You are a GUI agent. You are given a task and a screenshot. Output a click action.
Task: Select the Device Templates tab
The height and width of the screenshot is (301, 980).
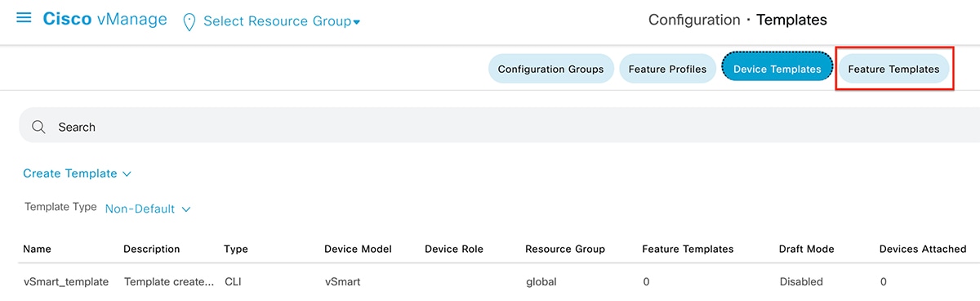[777, 69]
